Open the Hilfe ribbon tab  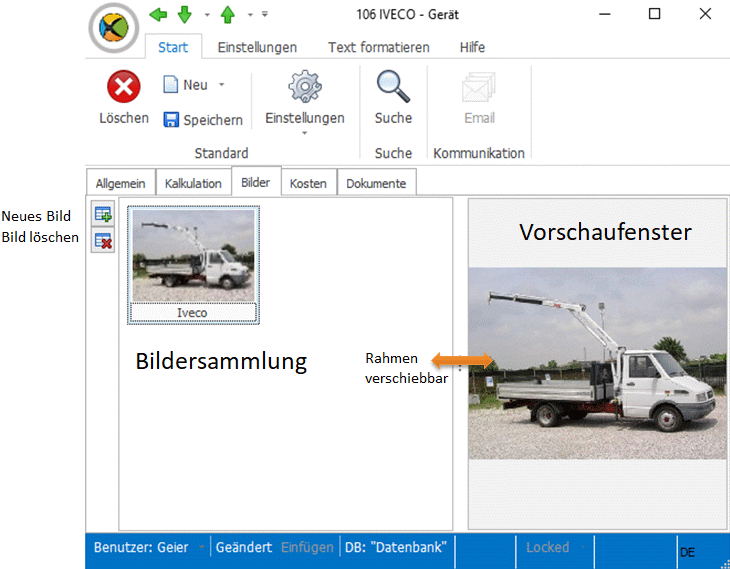[x=472, y=47]
